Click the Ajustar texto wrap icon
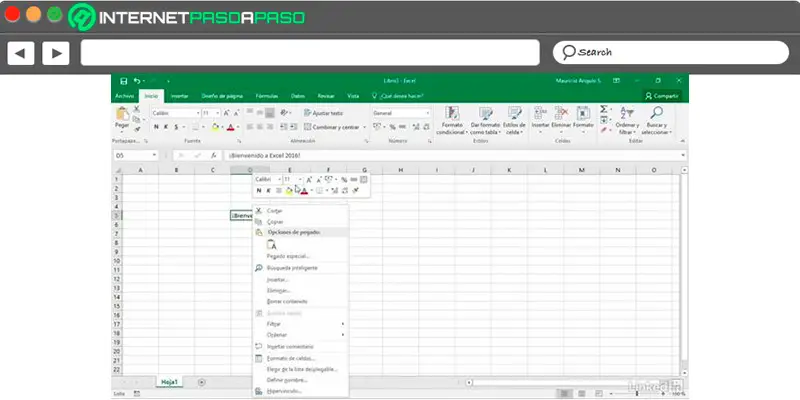 (x=308, y=113)
